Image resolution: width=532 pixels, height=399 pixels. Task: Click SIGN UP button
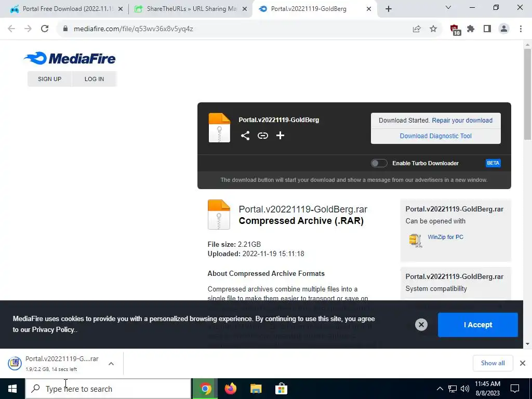coord(49,79)
